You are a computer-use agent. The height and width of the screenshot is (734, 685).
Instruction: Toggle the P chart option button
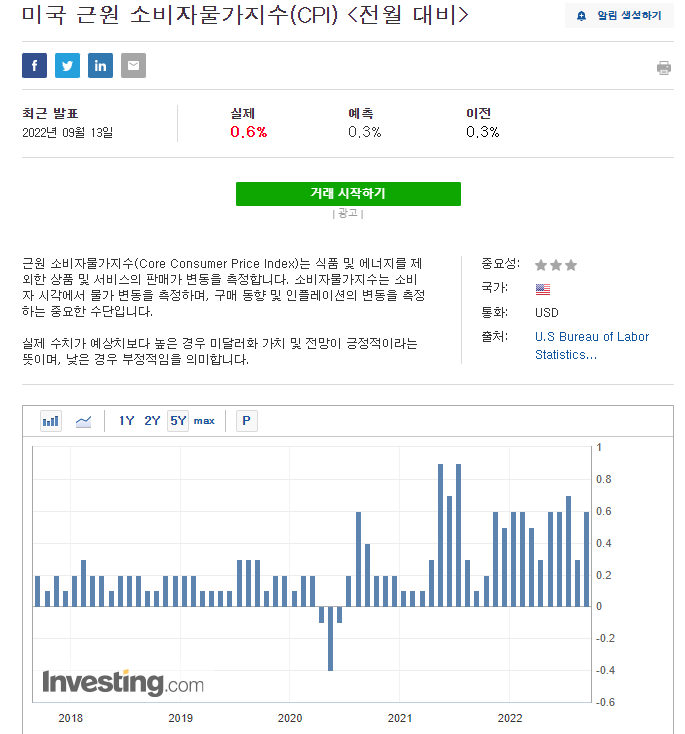click(x=247, y=421)
